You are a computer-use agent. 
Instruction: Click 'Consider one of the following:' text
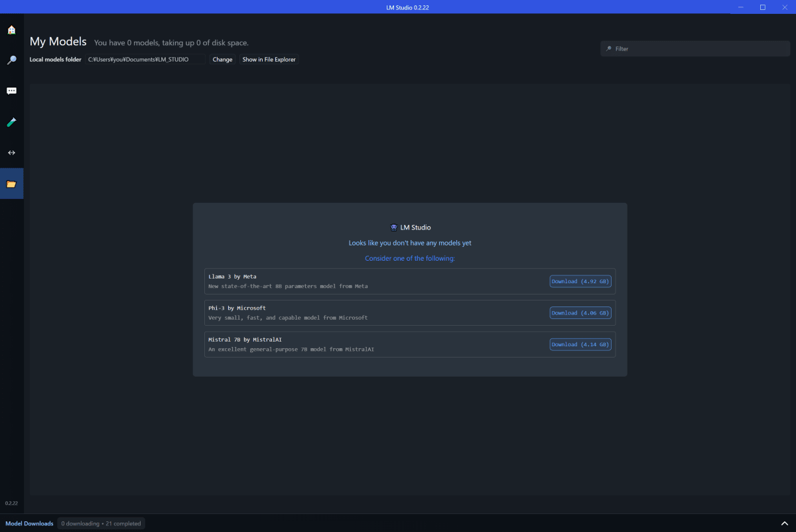pos(410,258)
